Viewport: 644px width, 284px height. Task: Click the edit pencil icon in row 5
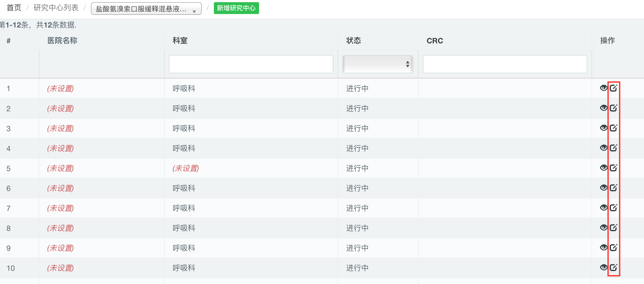pyautogui.click(x=613, y=168)
